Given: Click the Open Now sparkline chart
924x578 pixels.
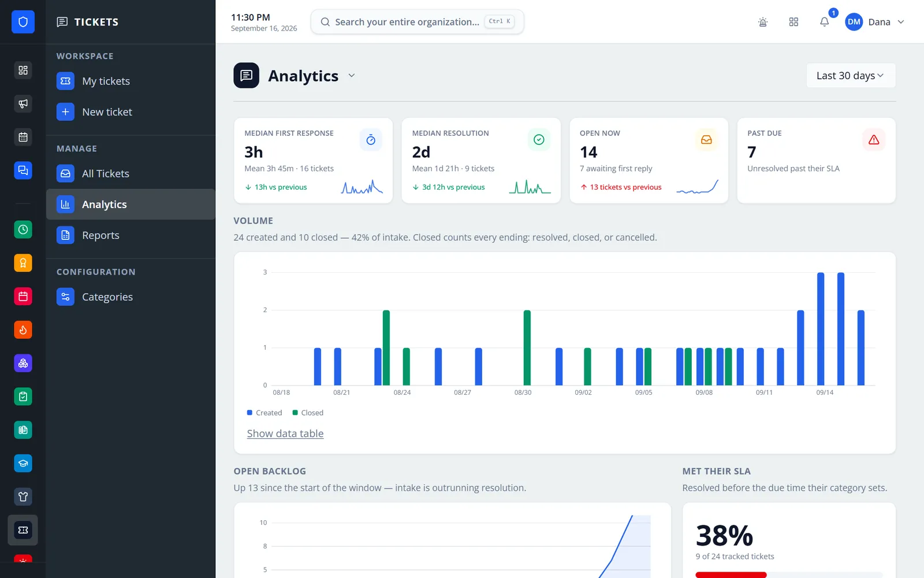Looking at the screenshot, I should [x=697, y=187].
